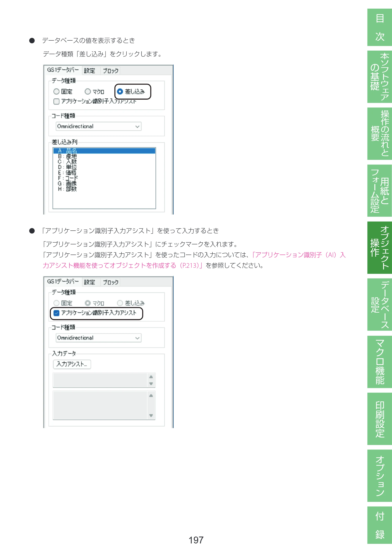Image resolution: width=392 pixels, height=555 pixels.
Task: Open データベース設定 side tab
Action: [380, 305]
